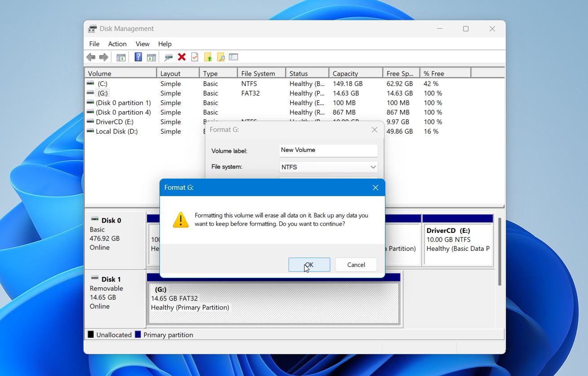Sort by the % Free column header
This screenshot has width=588, height=376.
tap(445, 73)
